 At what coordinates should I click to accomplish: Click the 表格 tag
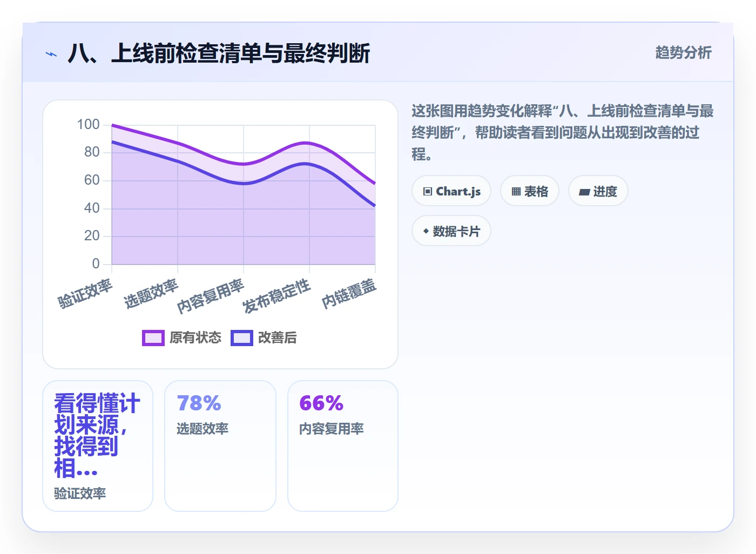[x=530, y=191]
